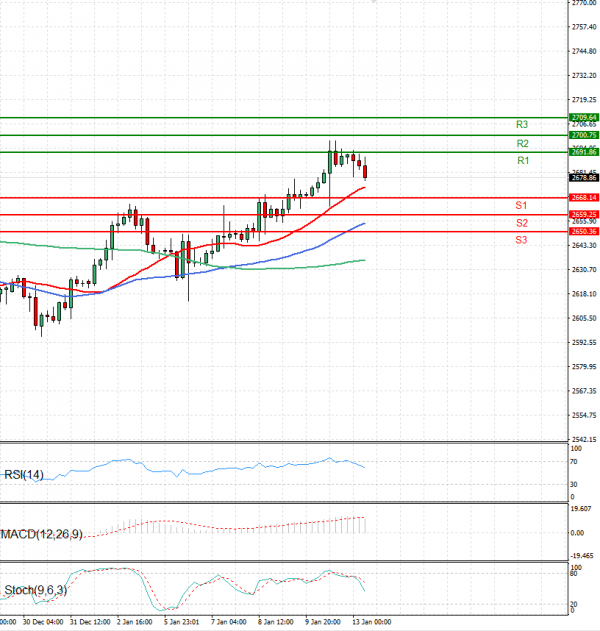Viewport: 600px width, 631px height.
Task: Click the 2732.20 price axis value
Action: coord(584,75)
